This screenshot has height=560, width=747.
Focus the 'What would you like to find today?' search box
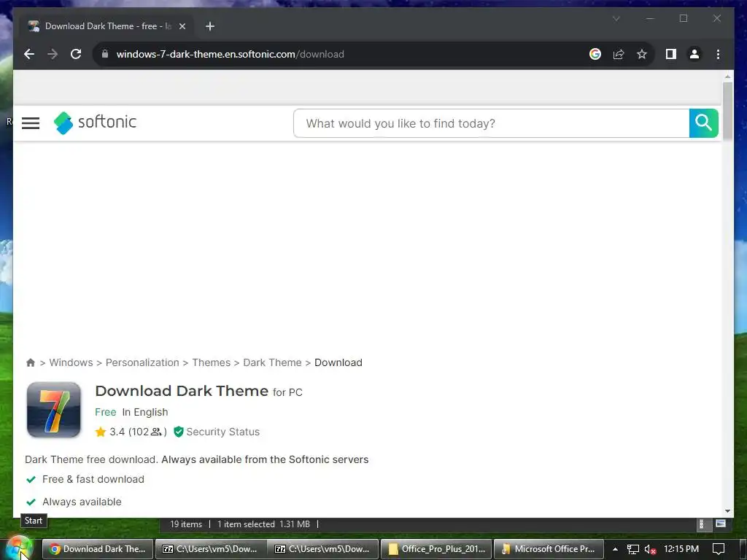pyautogui.click(x=491, y=123)
